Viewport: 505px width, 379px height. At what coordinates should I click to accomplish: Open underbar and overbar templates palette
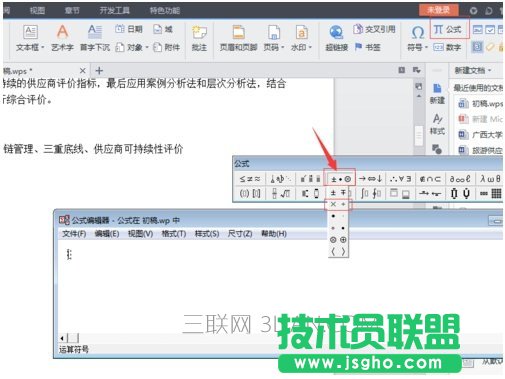click(400, 193)
